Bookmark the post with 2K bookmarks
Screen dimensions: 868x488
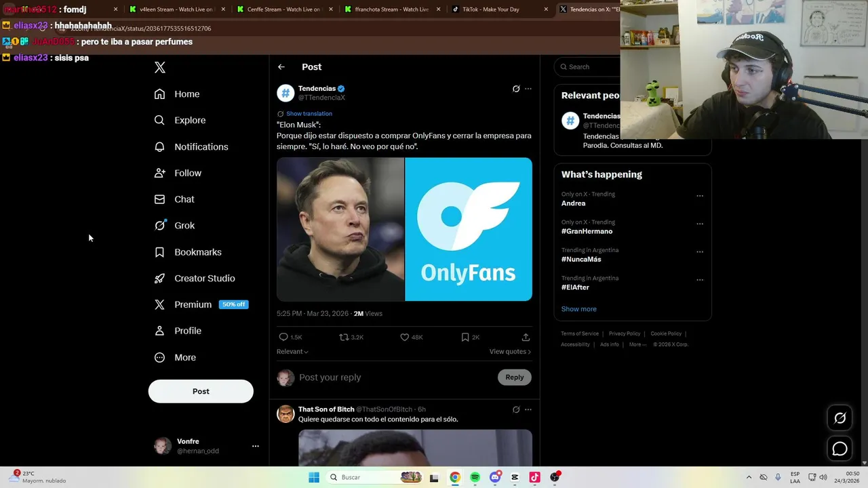click(x=465, y=337)
